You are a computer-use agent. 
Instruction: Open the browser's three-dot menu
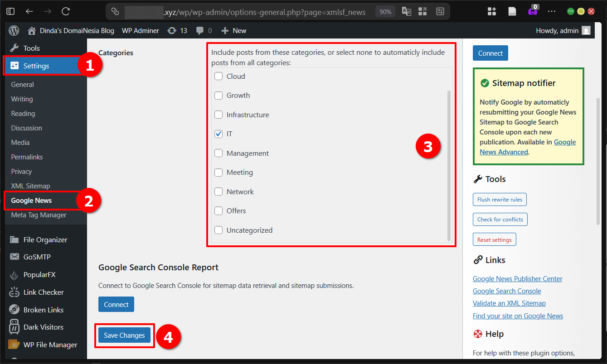[552, 11]
